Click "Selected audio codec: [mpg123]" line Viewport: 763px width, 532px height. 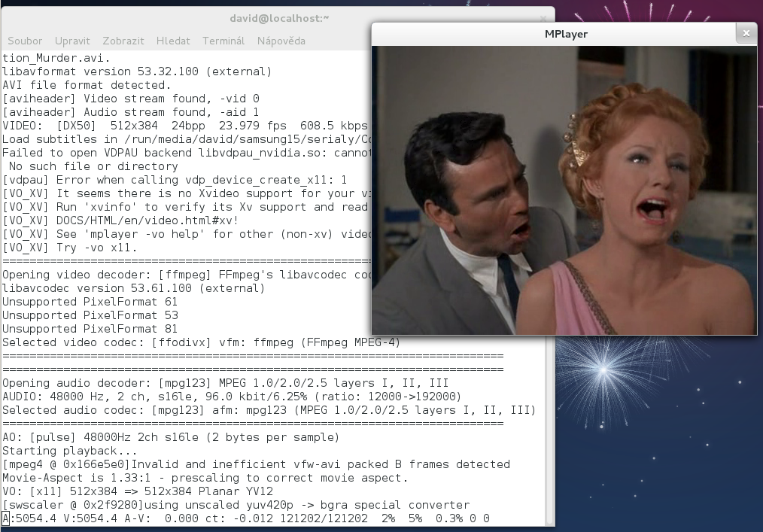pyautogui.click(x=269, y=410)
